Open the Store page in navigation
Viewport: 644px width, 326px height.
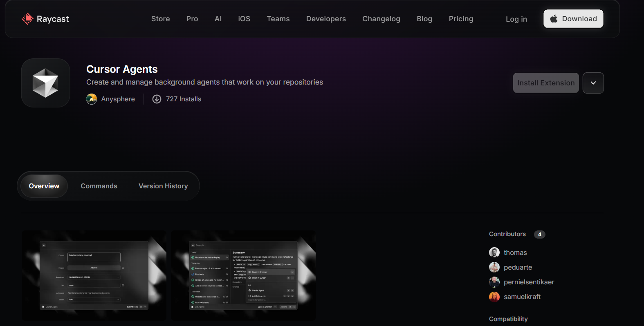(160, 19)
